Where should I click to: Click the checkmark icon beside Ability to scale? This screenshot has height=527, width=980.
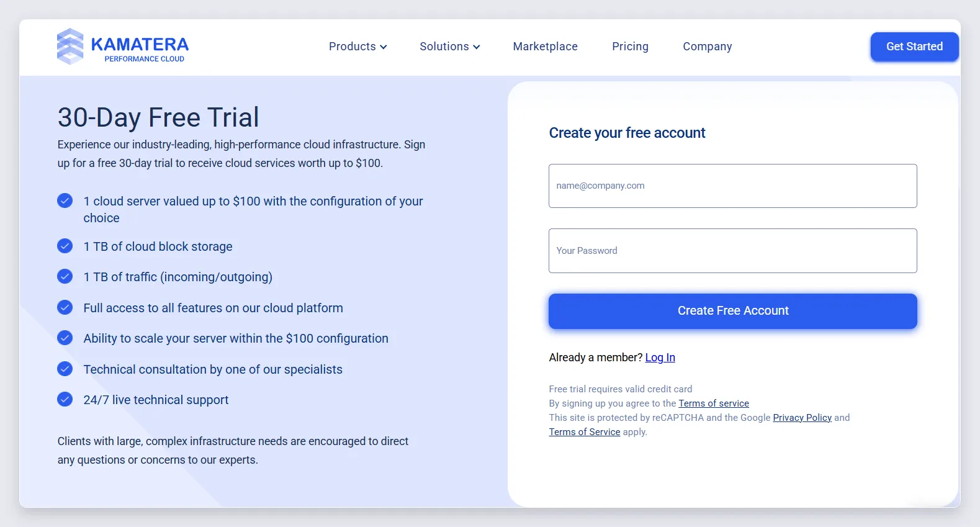pyautogui.click(x=65, y=338)
